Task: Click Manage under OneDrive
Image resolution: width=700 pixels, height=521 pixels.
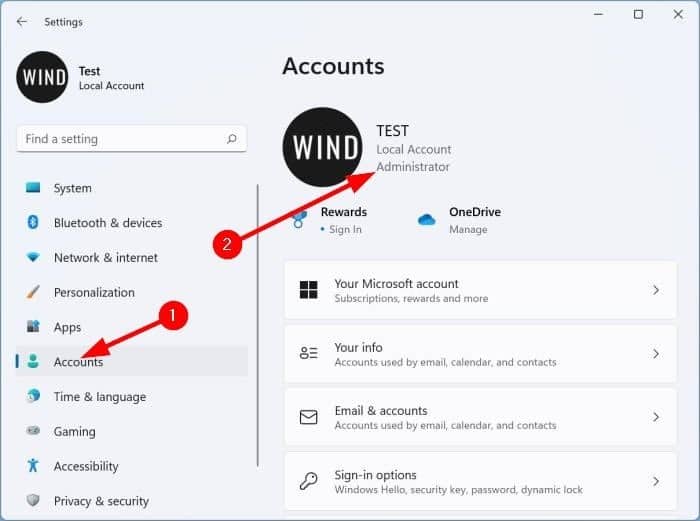Action: pyautogui.click(x=468, y=229)
